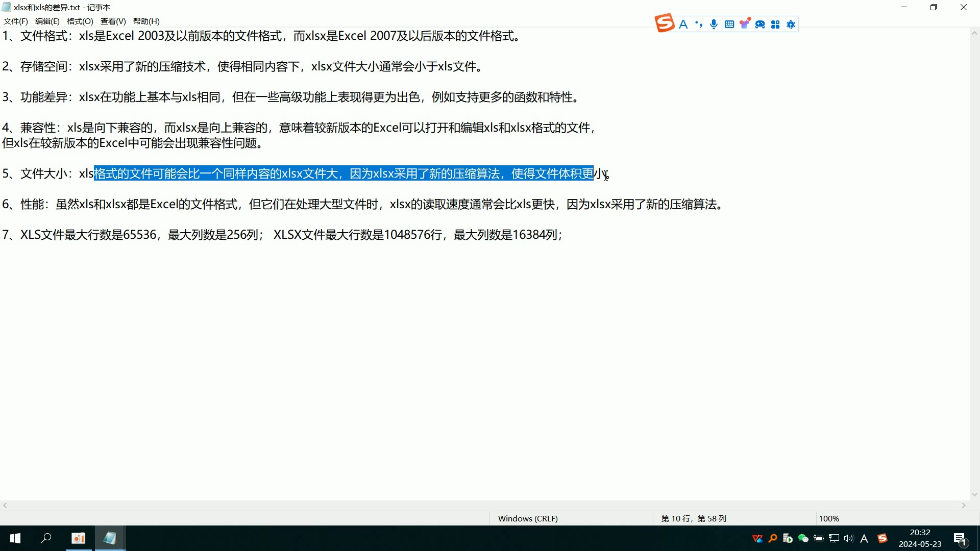The width and height of the screenshot is (980, 551).
Task: Open taskbar search magnifier
Action: point(46,538)
